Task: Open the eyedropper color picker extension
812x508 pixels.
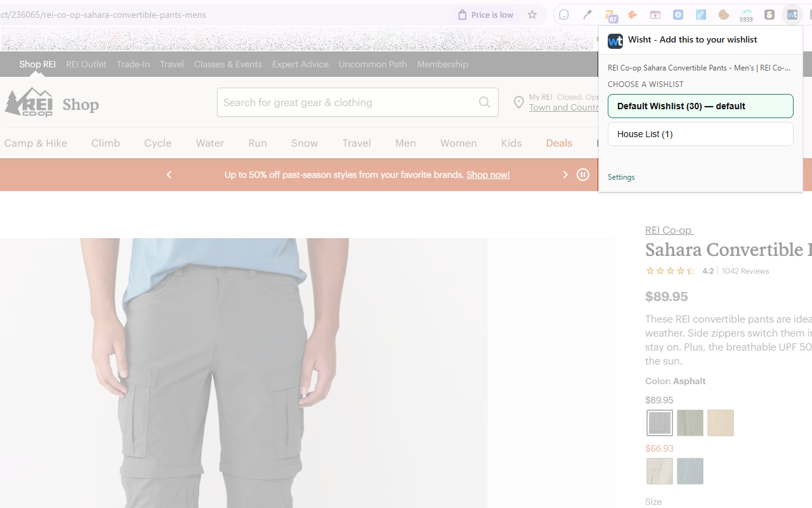Action: click(x=587, y=15)
